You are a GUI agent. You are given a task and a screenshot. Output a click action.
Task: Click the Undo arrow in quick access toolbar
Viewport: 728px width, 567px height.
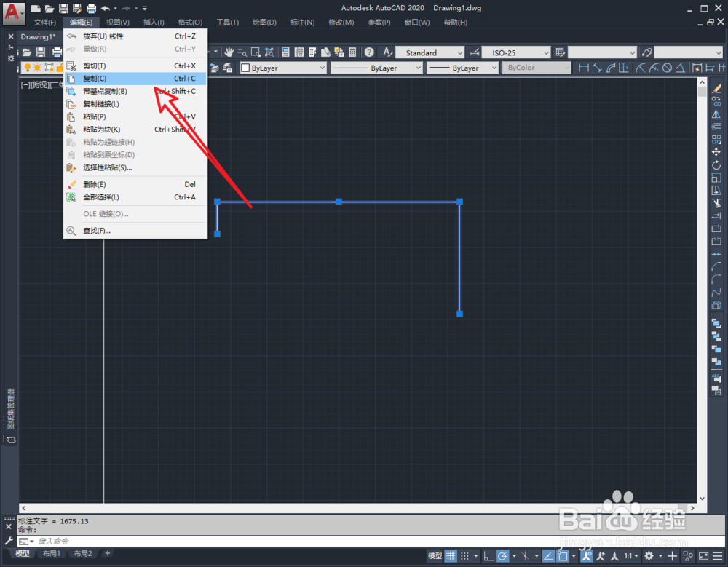pyautogui.click(x=106, y=8)
